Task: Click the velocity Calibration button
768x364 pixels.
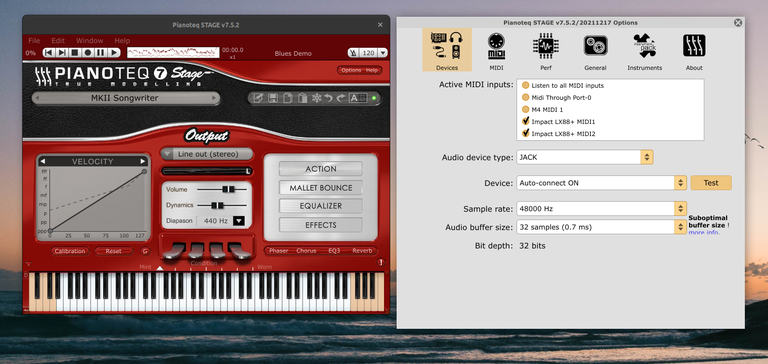Action: 70,251
